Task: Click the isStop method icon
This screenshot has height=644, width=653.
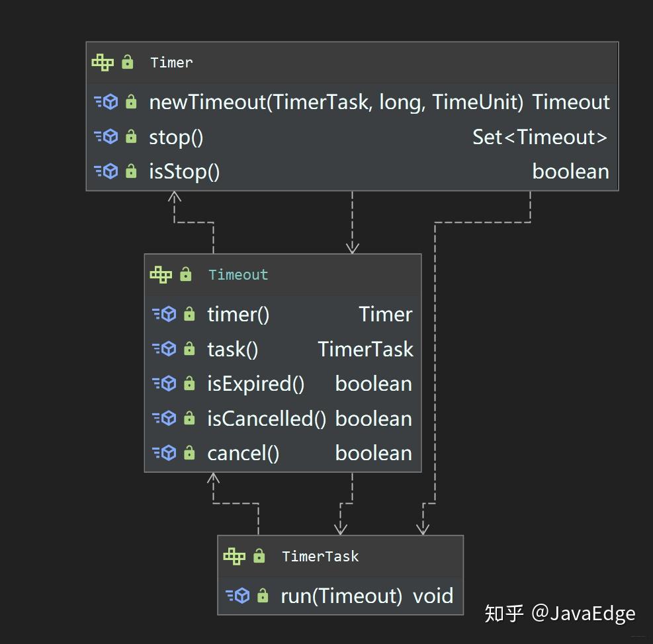Action: [x=106, y=171]
